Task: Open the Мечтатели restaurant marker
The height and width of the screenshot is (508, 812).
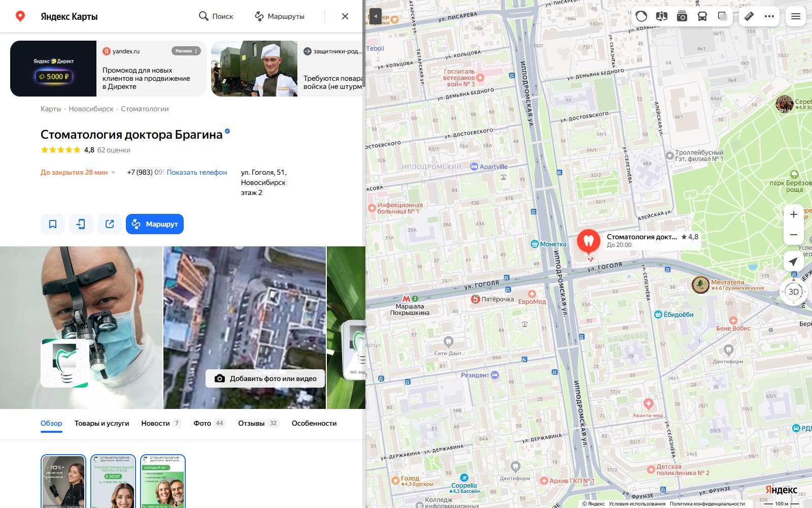Action: coord(700,285)
